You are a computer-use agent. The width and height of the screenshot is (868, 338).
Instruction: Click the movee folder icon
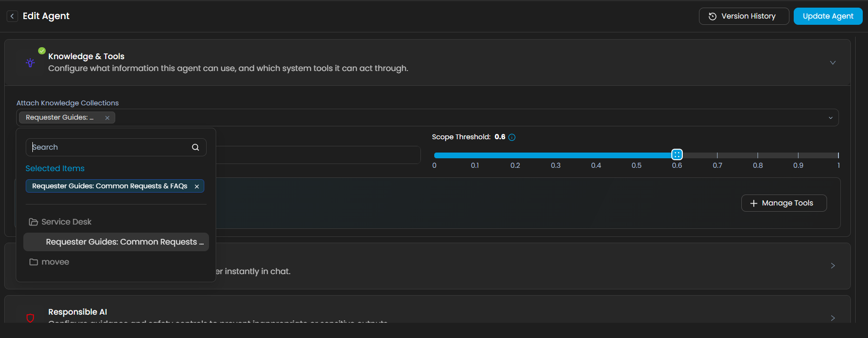[x=33, y=262]
